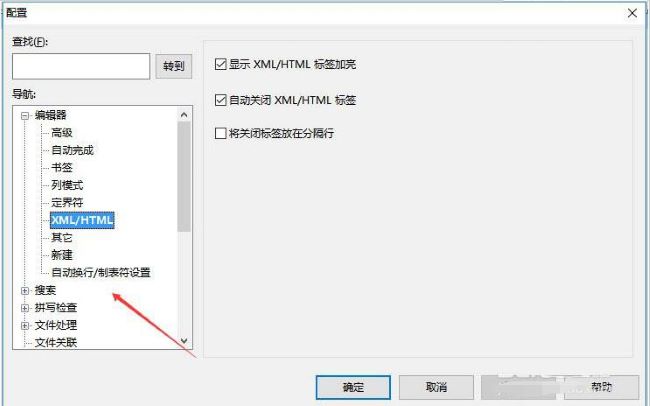
Task: Click the 转到 button
Action: (174, 66)
